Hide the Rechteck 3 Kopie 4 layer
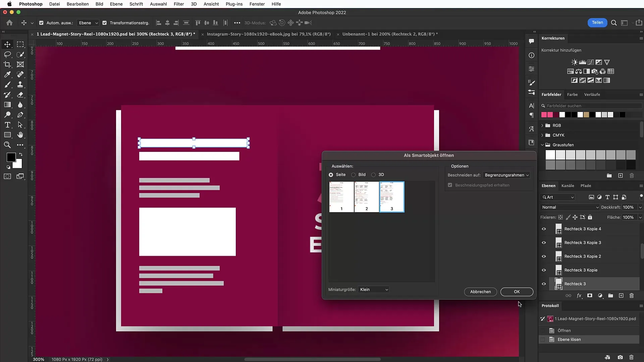Screen dimensions: 644x362 coord(544,229)
